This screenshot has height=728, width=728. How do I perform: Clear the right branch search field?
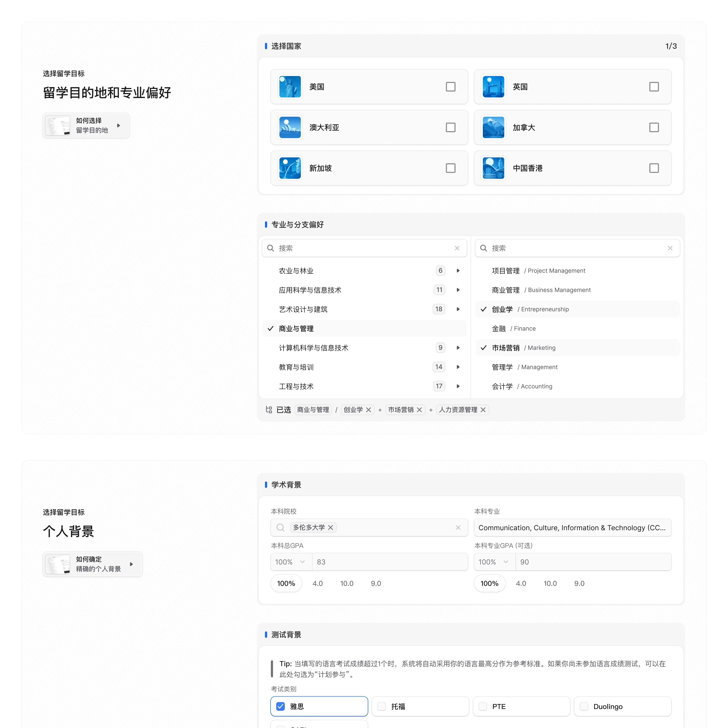click(x=670, y=248)
